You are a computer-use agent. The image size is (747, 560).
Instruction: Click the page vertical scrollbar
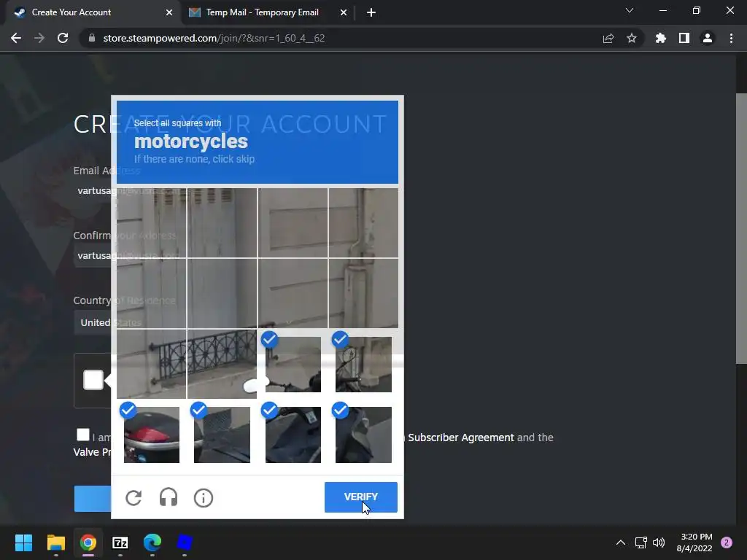pos(741,228)
